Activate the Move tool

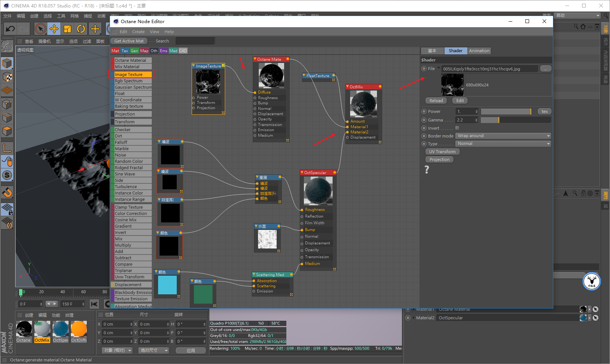click(54, 29)
